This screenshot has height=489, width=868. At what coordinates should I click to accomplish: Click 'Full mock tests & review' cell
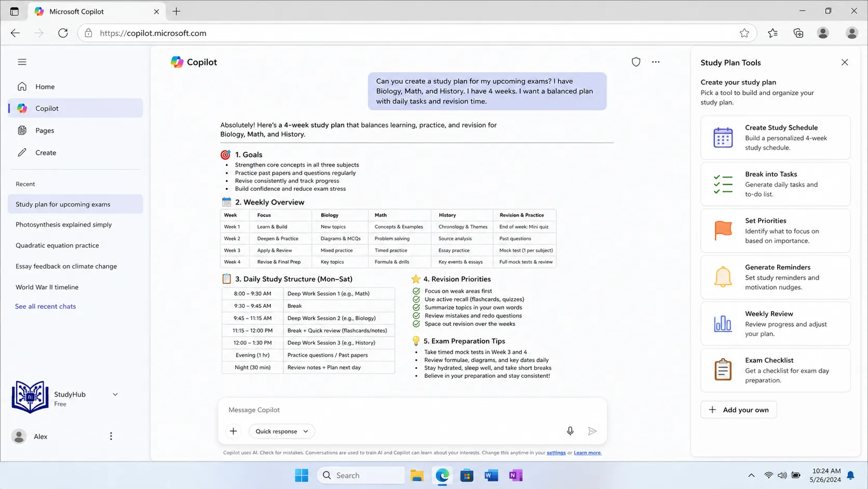tap(525, 262)
